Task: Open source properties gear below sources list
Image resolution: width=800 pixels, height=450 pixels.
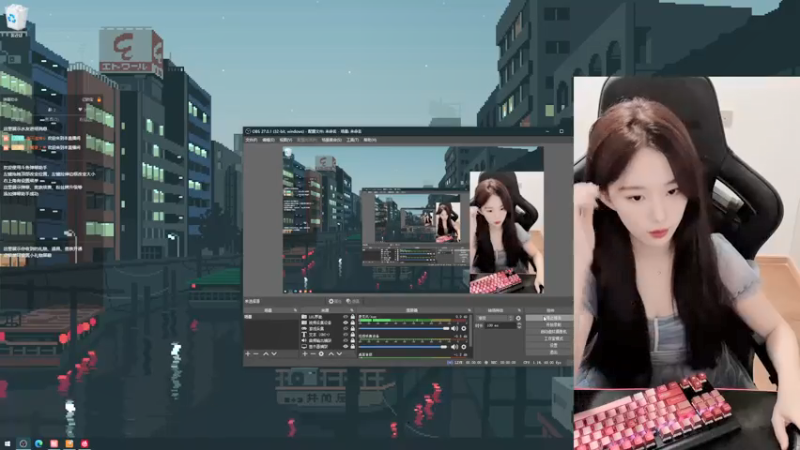Action: point(321,354)
